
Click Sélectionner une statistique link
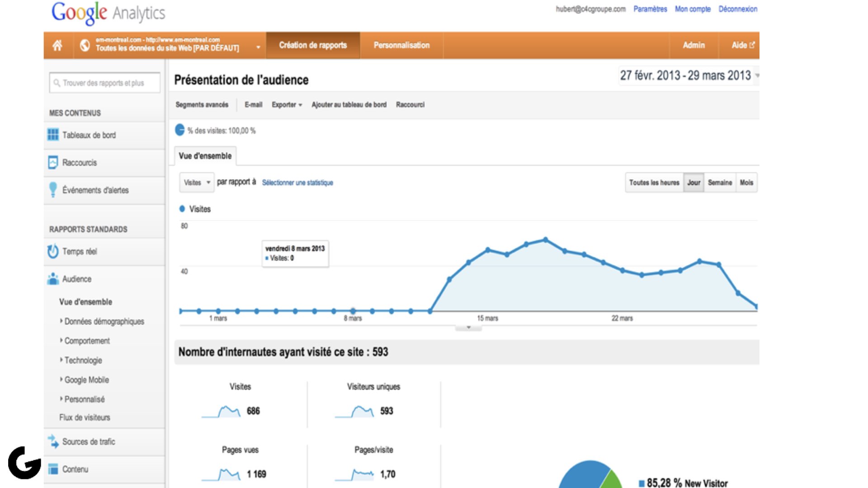(297, 183)
